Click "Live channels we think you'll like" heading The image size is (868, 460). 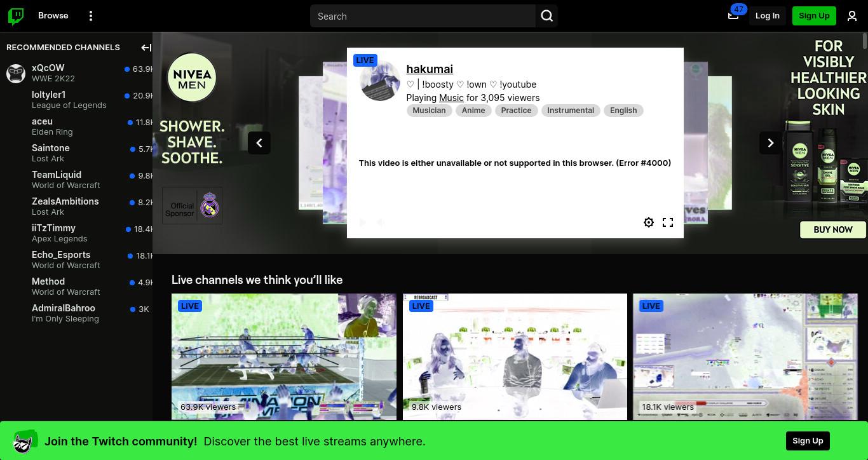click(x=257, y=280)
